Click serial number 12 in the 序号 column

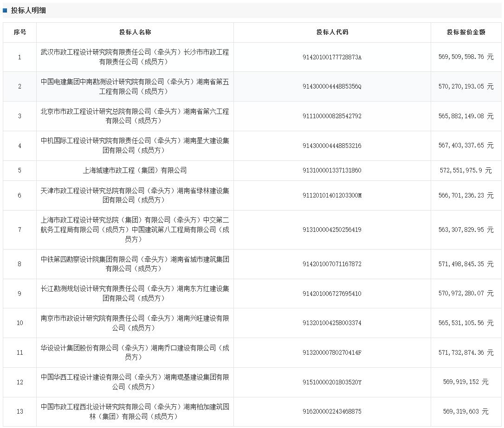point(19,382)
